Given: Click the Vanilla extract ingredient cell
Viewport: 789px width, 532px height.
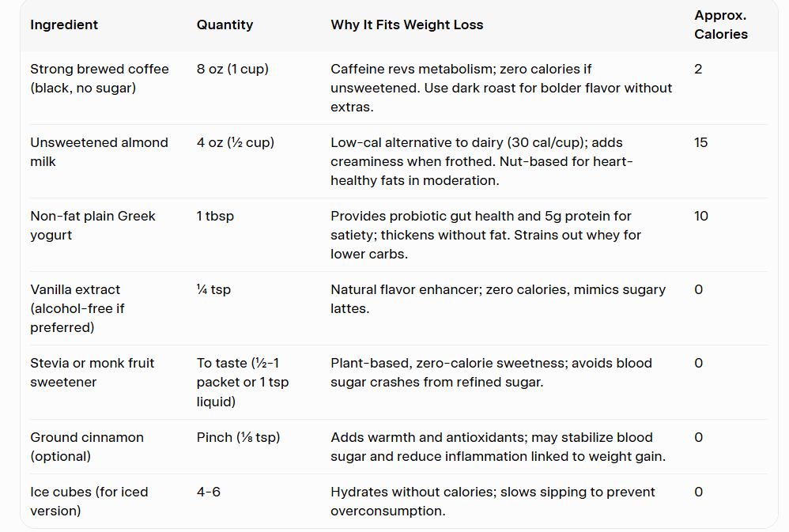Looking at the screenshot, I should click(75, 308).
